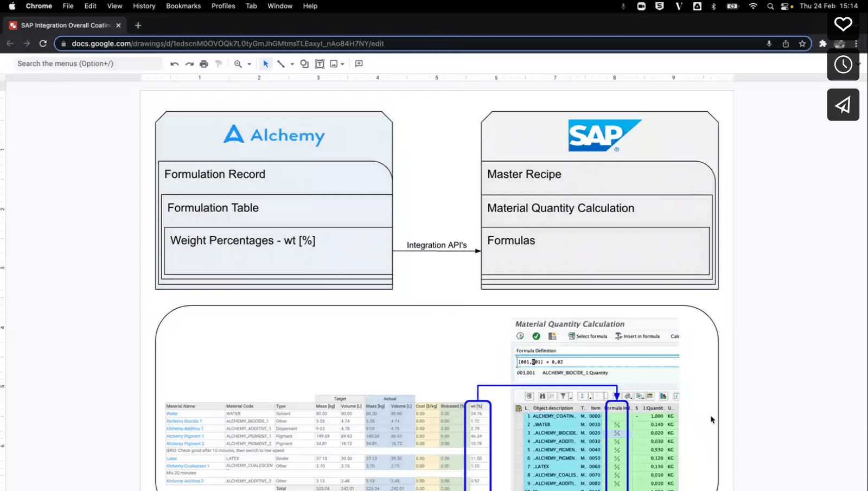The height and width of the screenshot is (491, 868).
Task: Redo the last action
Action: (x=189, y=63)
